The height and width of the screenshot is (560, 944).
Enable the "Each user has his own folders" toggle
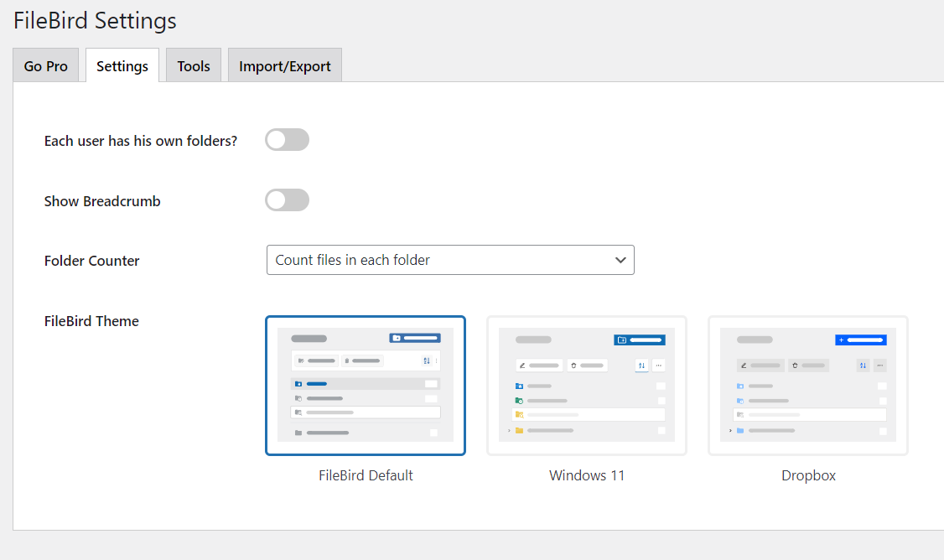tap(287, 139)
